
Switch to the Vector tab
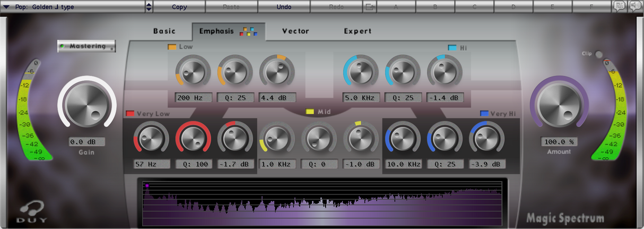295,31
